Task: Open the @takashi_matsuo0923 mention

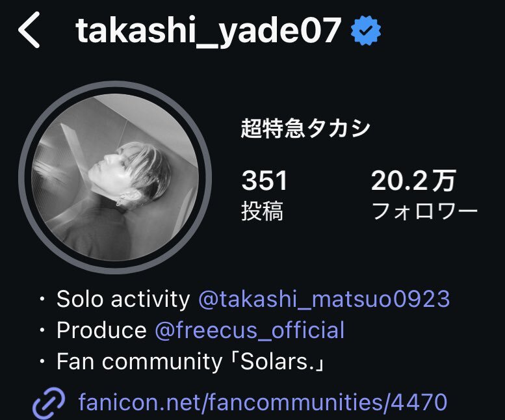Action: (324, 299)
